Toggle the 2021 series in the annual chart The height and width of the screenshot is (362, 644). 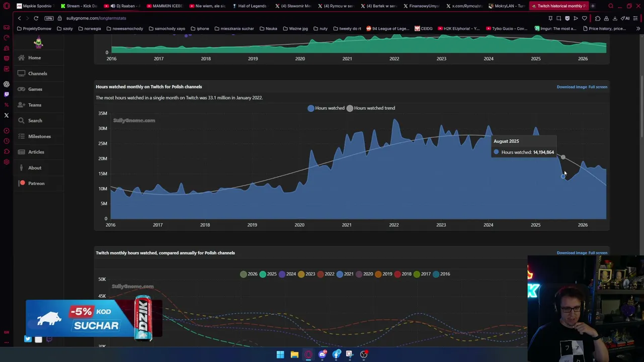click(345, 274)
